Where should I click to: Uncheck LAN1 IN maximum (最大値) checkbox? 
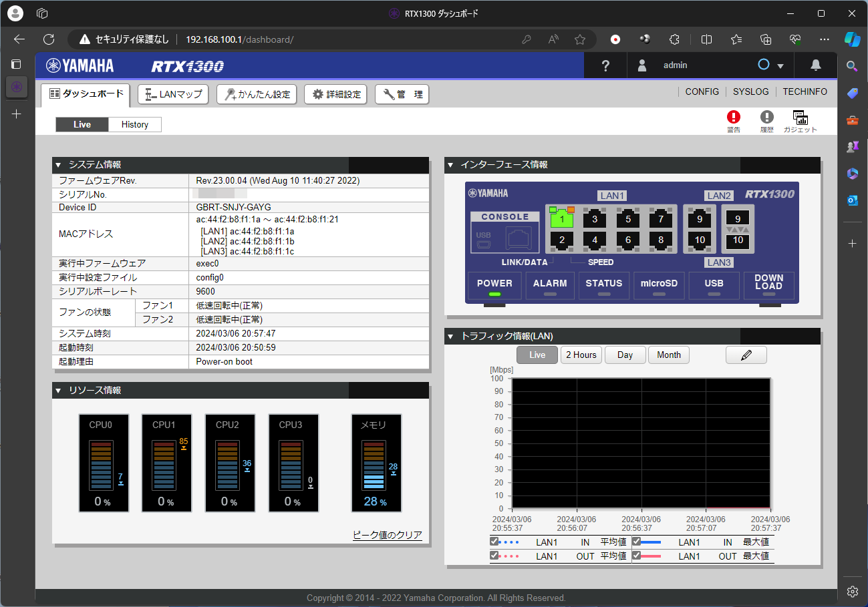[x=637, y=542]
